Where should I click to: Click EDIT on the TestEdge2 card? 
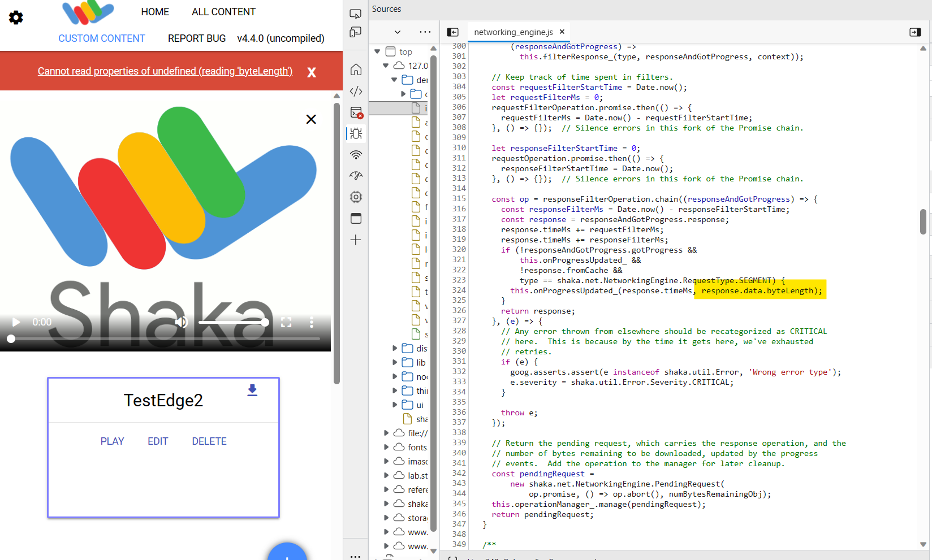click(158, 441)
